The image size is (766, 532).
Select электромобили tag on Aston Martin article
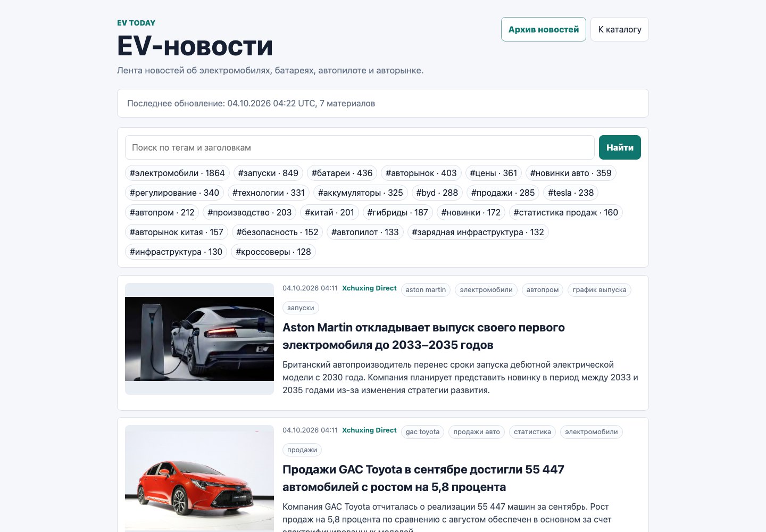click(x=486, y=290)
